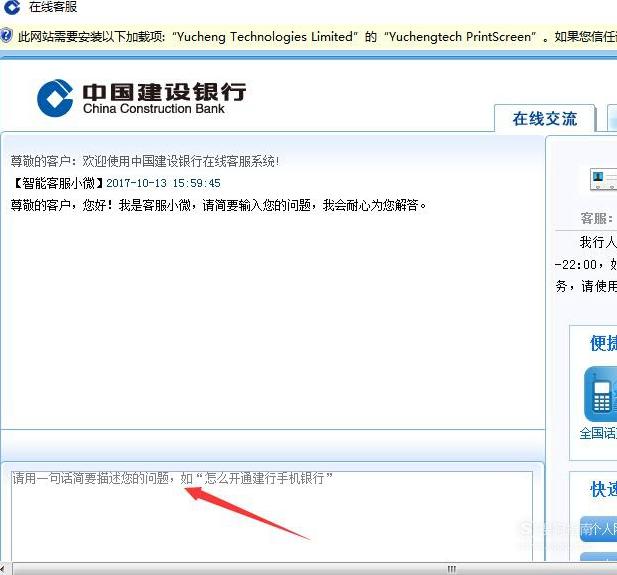Viewport: 617px width, 575px height.
Task: Open the 在线交流 tab
Action: click(545, 118)
